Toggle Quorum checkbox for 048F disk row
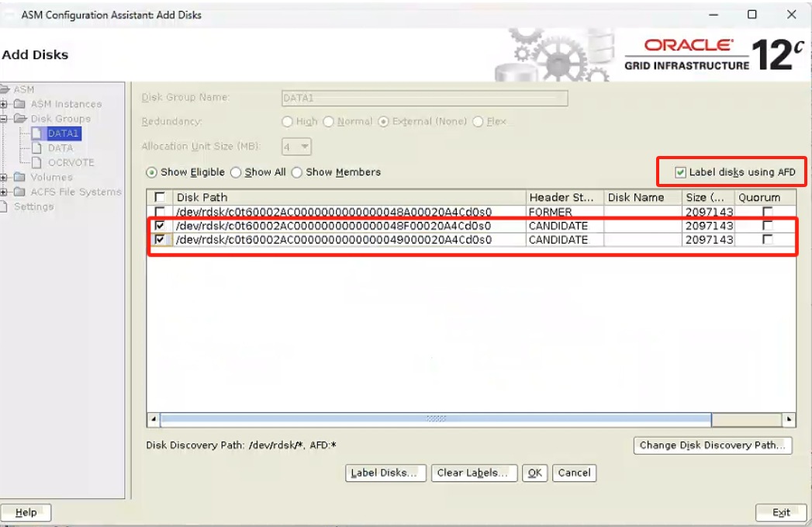Image resolution: width=812 pixels, height=527 pixels. click(768, 225)
